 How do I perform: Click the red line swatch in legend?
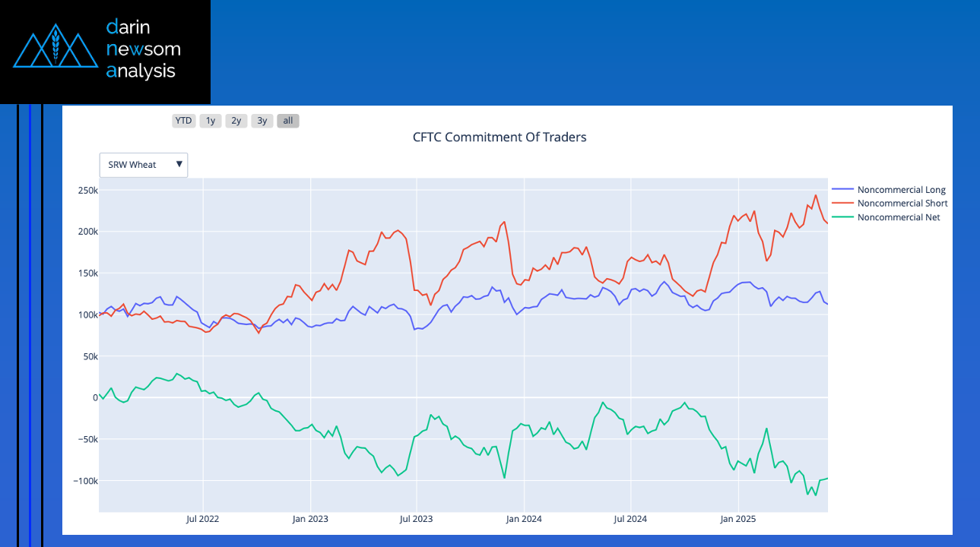(842, 204)
